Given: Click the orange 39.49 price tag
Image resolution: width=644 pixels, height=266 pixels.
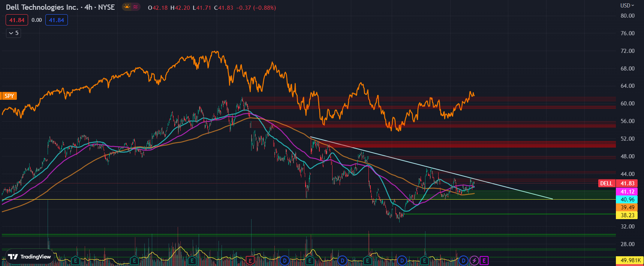Looking at the screenshot, I should tap(628, 207).
